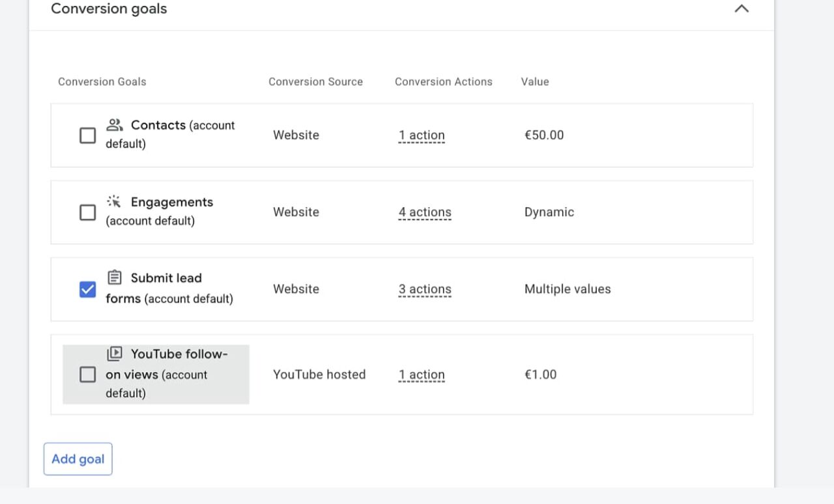834x504 pixels.
Task: Select the Submit lead forms label
Action: (169, 288)
